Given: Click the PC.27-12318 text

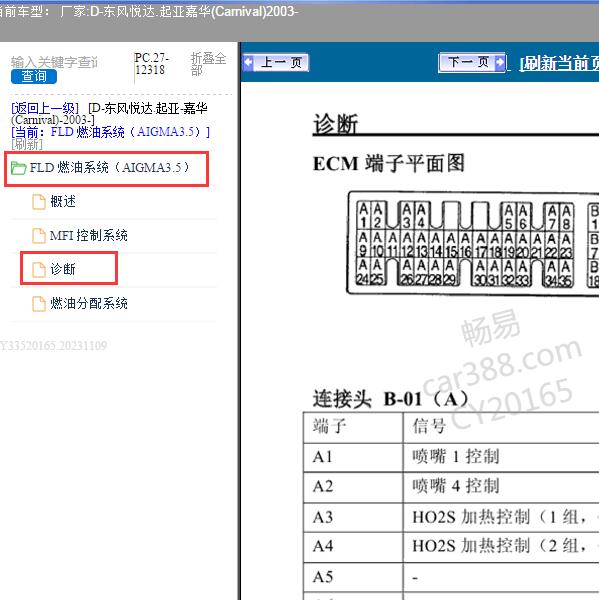Looking at the screenshot, I should tap(152, 64).
